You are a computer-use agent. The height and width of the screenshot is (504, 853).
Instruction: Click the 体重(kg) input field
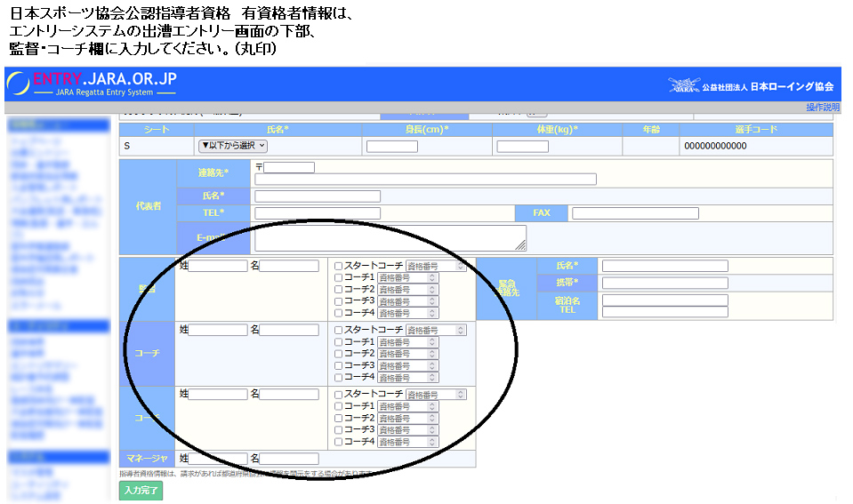click(x=522, y=147)
